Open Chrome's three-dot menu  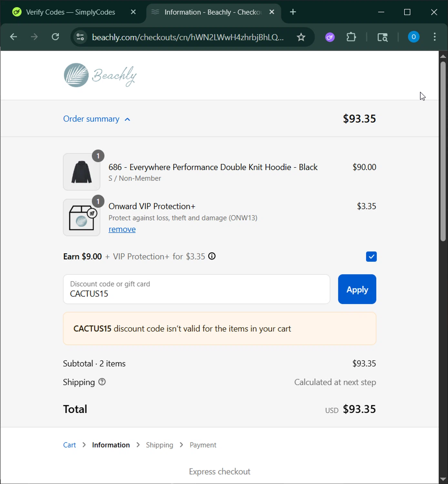[x=434, y=37]
